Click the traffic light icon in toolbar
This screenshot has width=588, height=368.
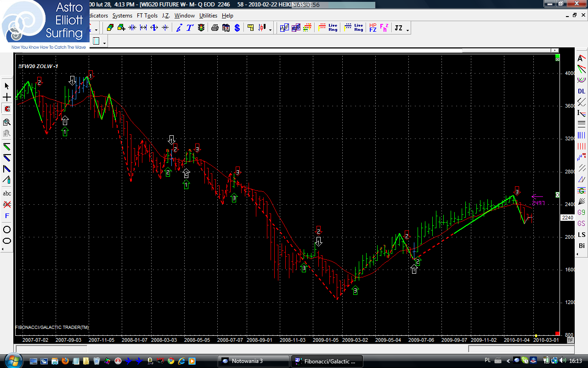[x=201, y=28]
